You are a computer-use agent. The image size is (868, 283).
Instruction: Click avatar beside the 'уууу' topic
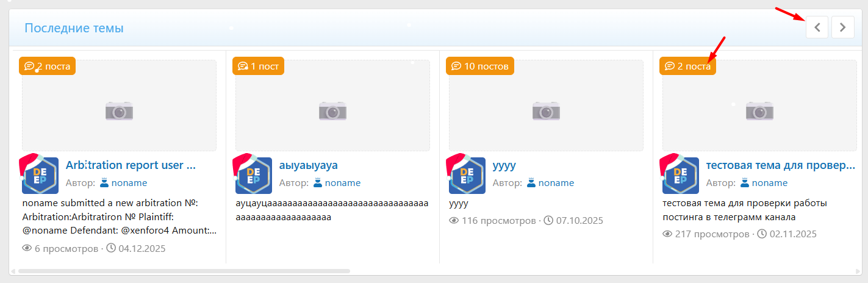tap(467, 176)
